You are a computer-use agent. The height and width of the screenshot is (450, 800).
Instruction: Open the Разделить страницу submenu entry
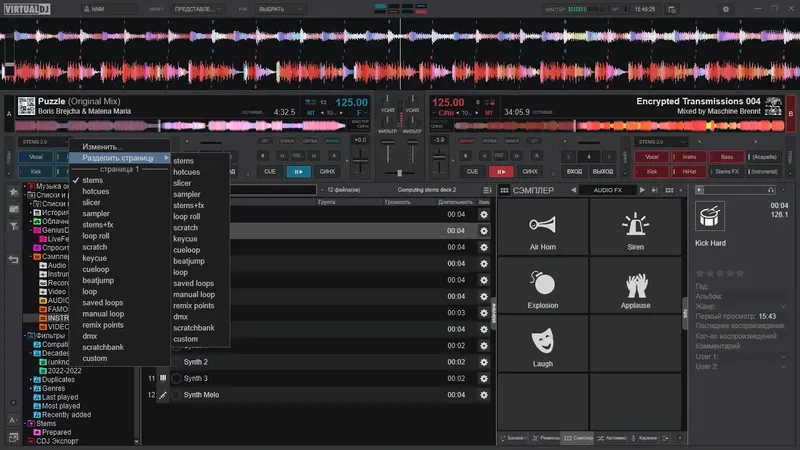click(119, 158)
